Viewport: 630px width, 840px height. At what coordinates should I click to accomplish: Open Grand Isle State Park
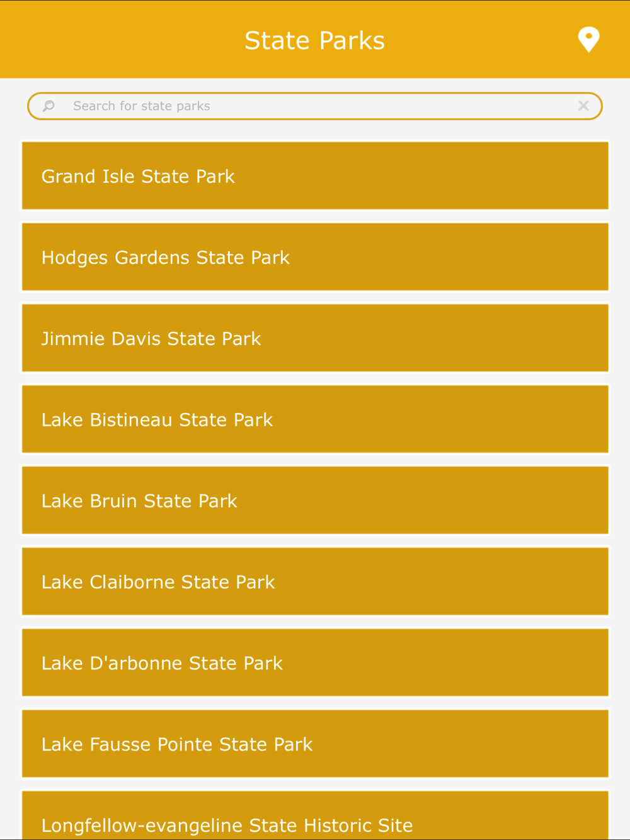pyautogui.click(x=315, y=176)
